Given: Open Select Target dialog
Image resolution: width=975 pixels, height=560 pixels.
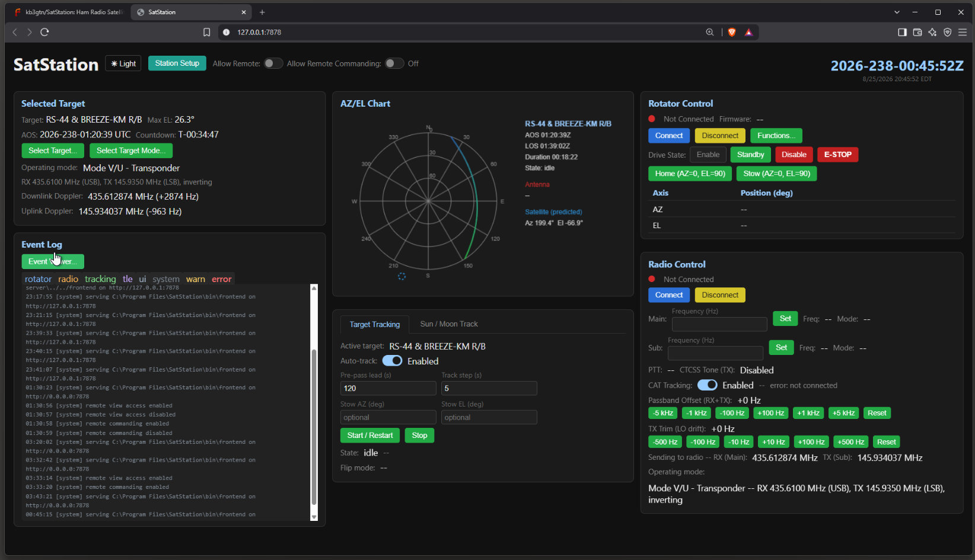Looking at the screenshot, I should (x=52, y=151).
